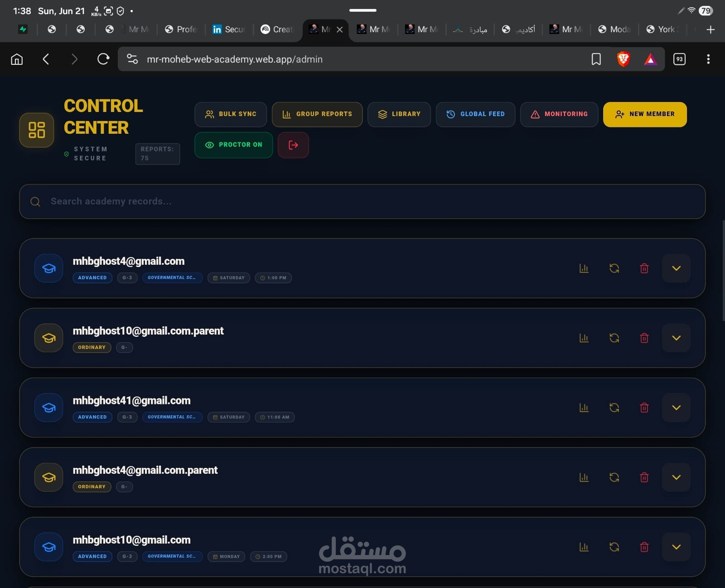
Task: Switch to the York tab
Action: click(663, 29)
